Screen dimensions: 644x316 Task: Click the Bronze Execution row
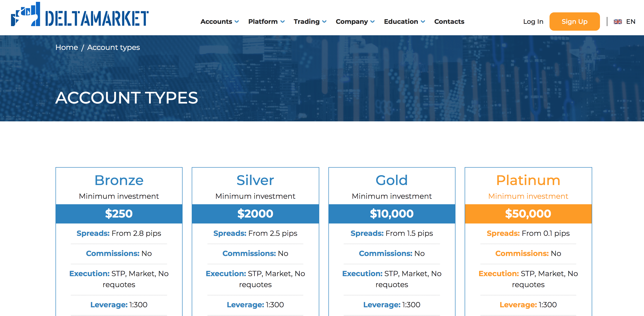point(119,279)
